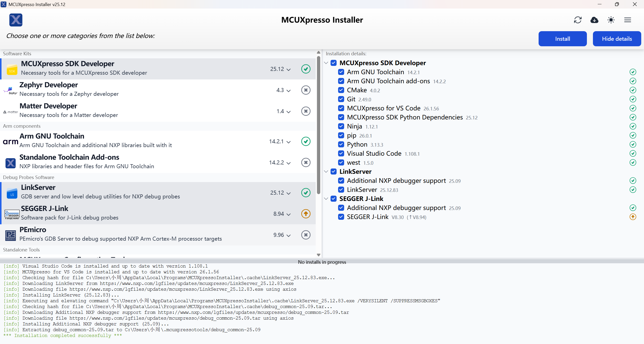644x344 pixels.
Task: Click SEGGER J-Link orange update icon
Action: point(306,214)
